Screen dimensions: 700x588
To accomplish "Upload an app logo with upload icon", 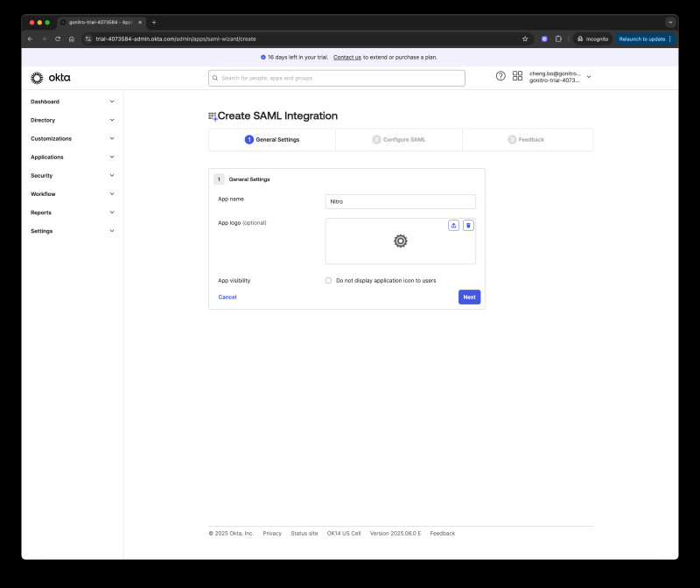I will (453, 226).
